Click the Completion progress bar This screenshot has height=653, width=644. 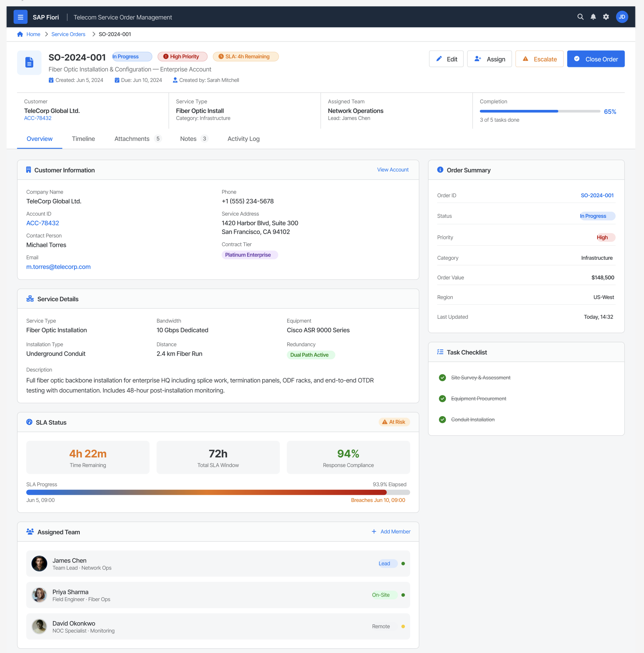point(540,111)
